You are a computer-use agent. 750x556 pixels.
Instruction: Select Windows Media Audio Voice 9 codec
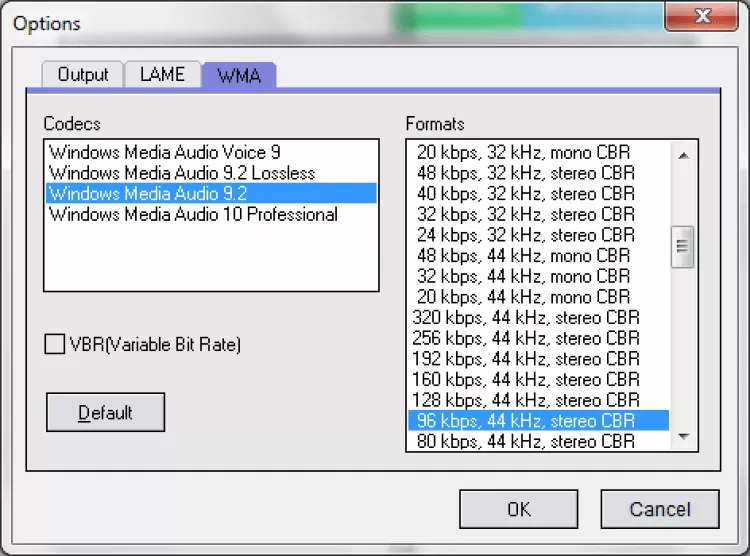pos(165,153)
